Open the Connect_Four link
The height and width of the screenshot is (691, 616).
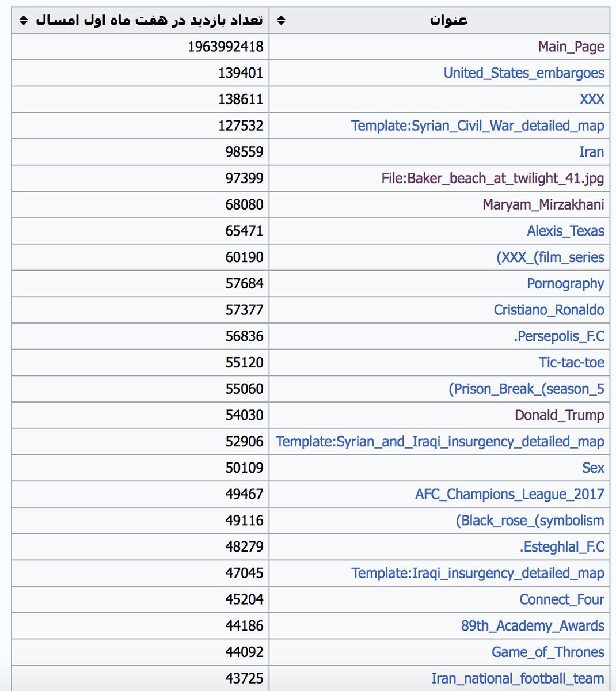pyautogui.click(x=562, y=599)
